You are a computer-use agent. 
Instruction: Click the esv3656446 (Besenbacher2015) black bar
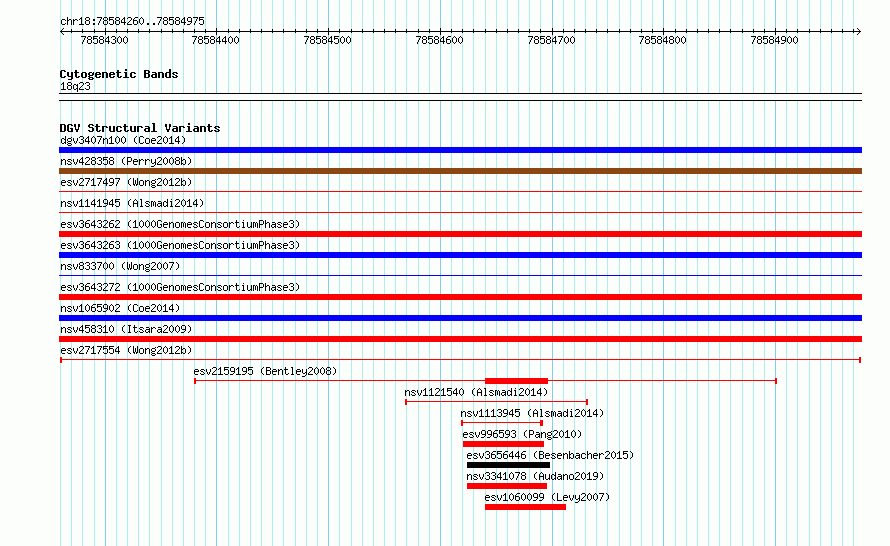click(x=509, y=465)
